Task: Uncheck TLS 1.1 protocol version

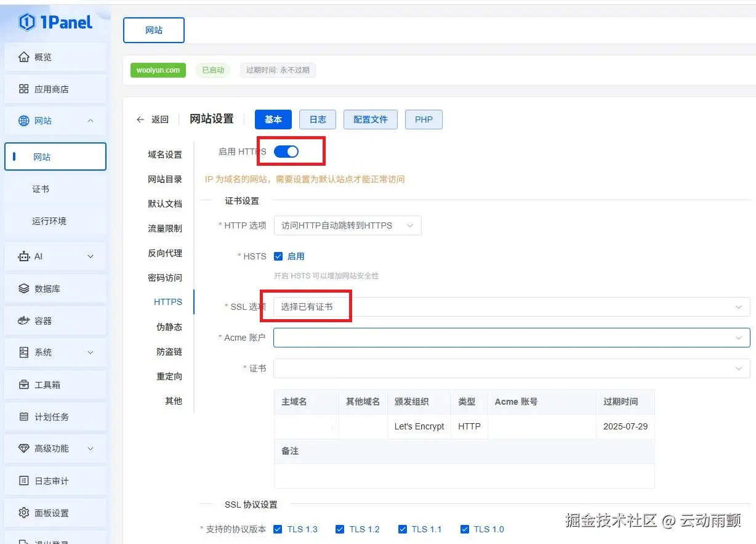Action: point(402,529)
